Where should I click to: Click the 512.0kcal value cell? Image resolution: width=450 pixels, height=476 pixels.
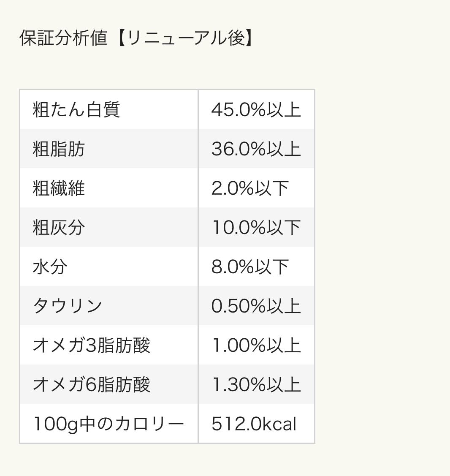[254, 424]
